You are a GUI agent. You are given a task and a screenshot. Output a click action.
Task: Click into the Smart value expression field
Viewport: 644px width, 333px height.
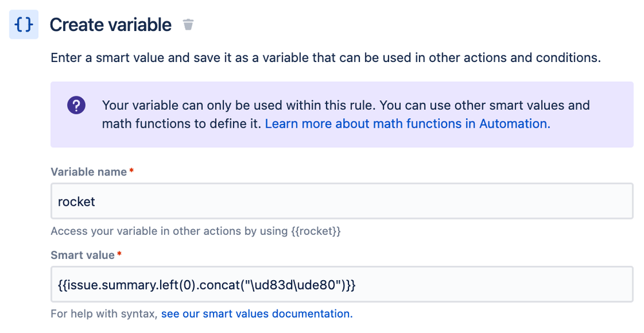[341, 284]
